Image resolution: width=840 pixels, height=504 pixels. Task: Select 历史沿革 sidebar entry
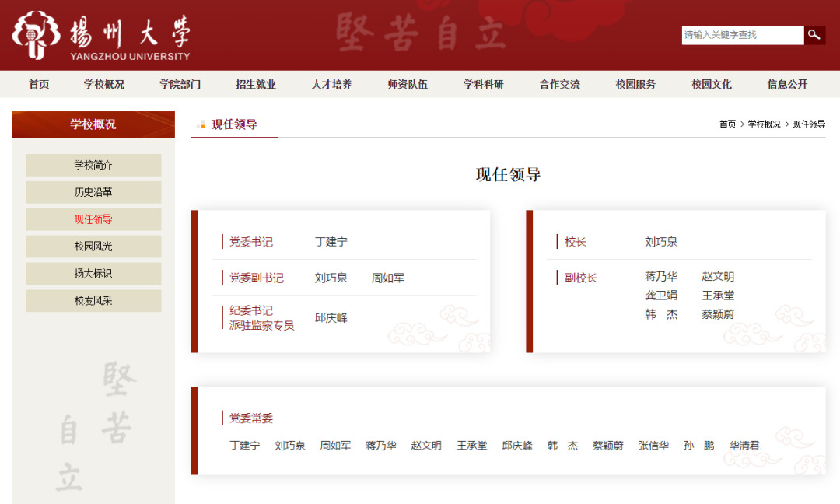[93, 192]
